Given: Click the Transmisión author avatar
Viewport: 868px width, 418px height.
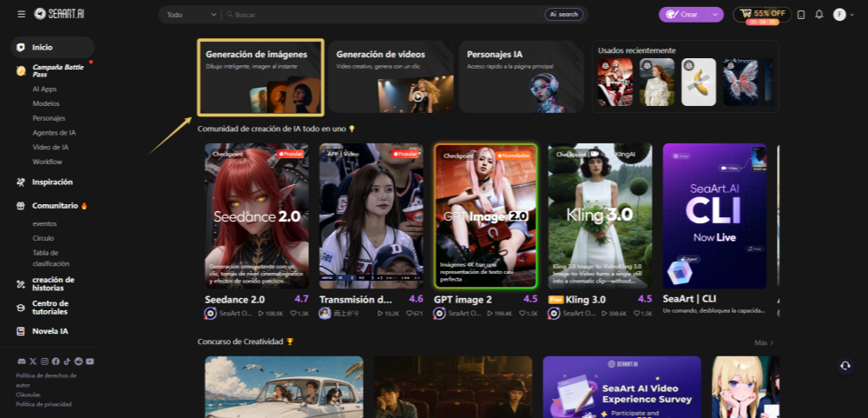Looking at the screenshot, I should pos(325,313).
